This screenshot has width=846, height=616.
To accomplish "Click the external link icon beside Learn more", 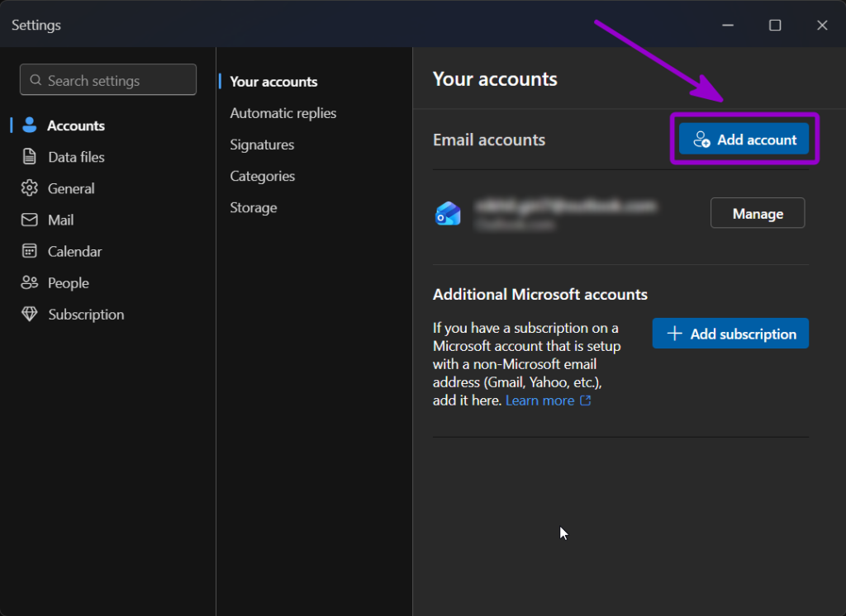I will [586, 400].
